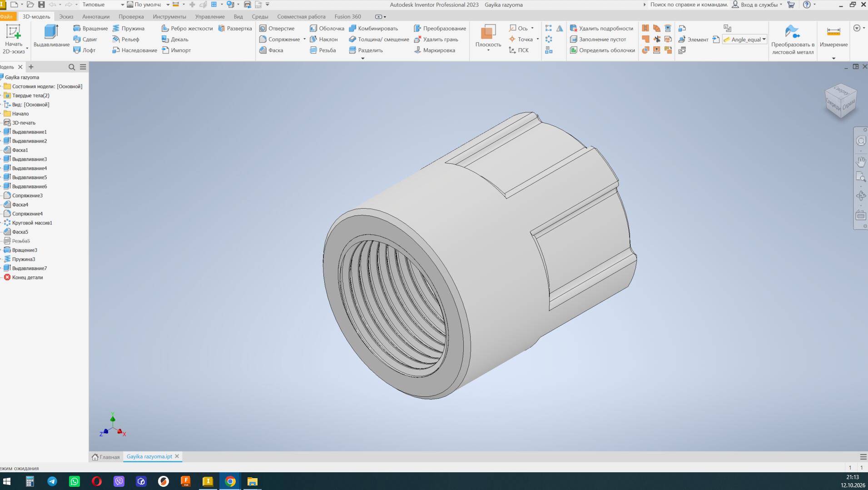868x490 pixels.
Task: Click Преобразовать в листовой металл
Action: pyautogui.click(x=793, y=40)
